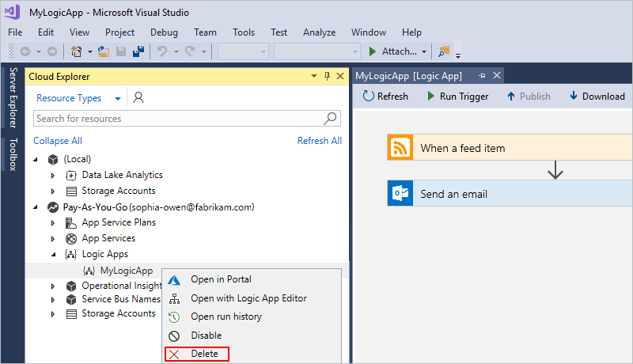Choose Delete from the context menu
Viewport: 633px width, 364px height.
point(204,354)
